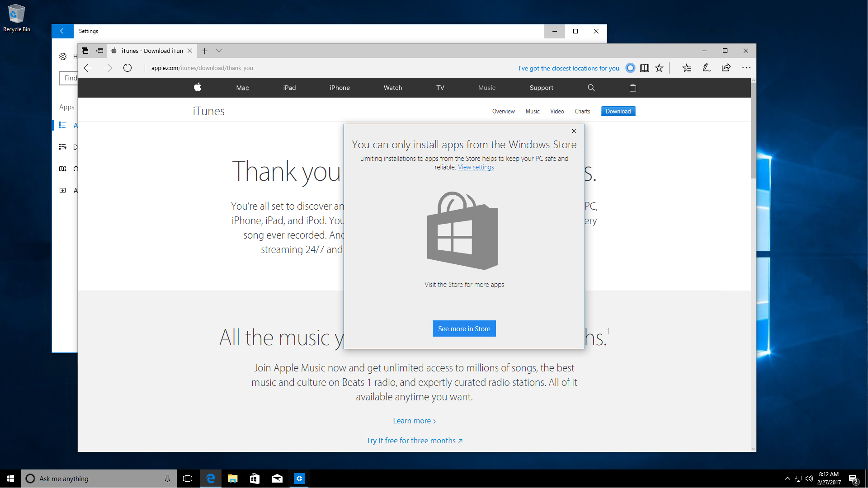Select iTunes Video tab
This screenshot has height=488, width=868.
(557, 111)
